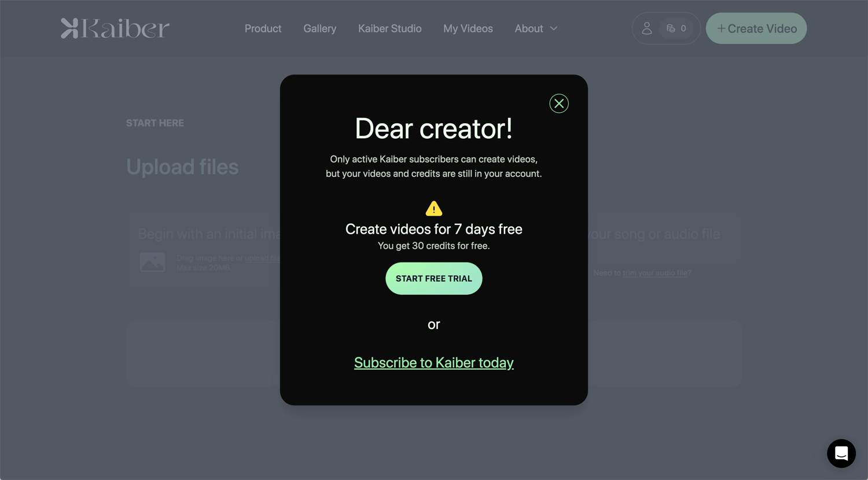Click the Create videos for 7 days free text
868x480 pixels.
coord(434,229)
